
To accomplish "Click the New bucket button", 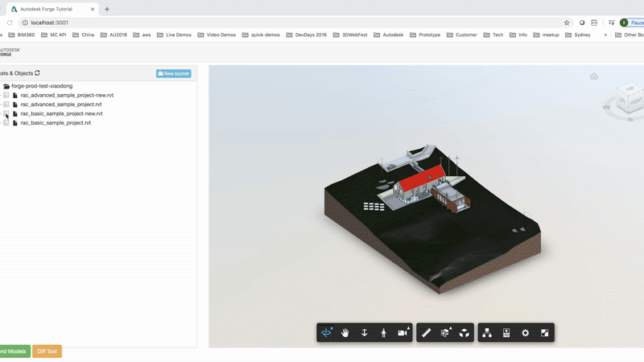I will (173, 73).
